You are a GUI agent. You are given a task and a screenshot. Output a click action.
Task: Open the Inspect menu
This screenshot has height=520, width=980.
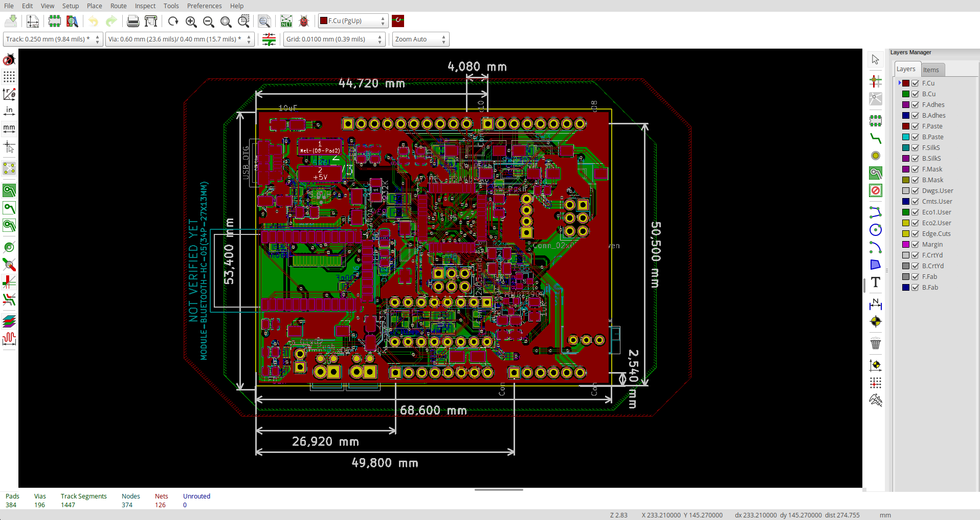click(145, 6)
